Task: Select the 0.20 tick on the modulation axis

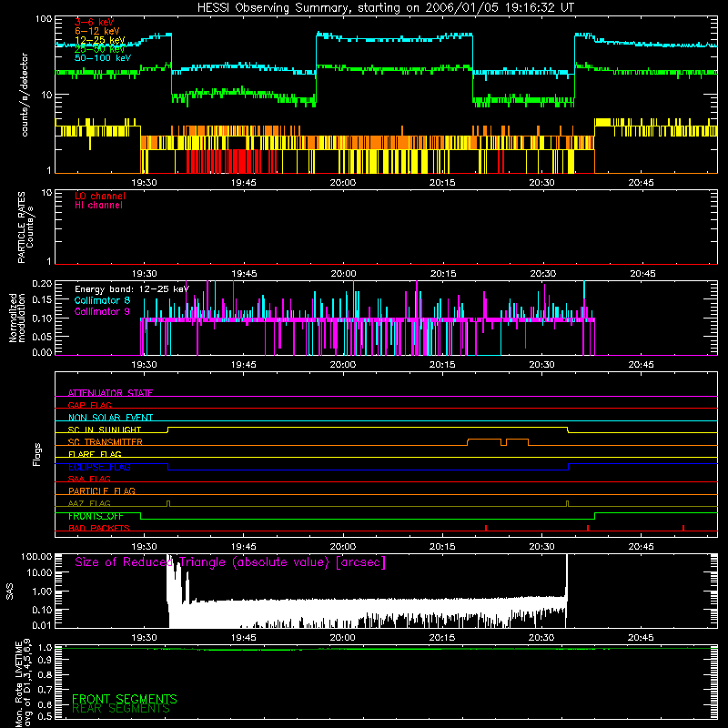Action: click(42, 284)
